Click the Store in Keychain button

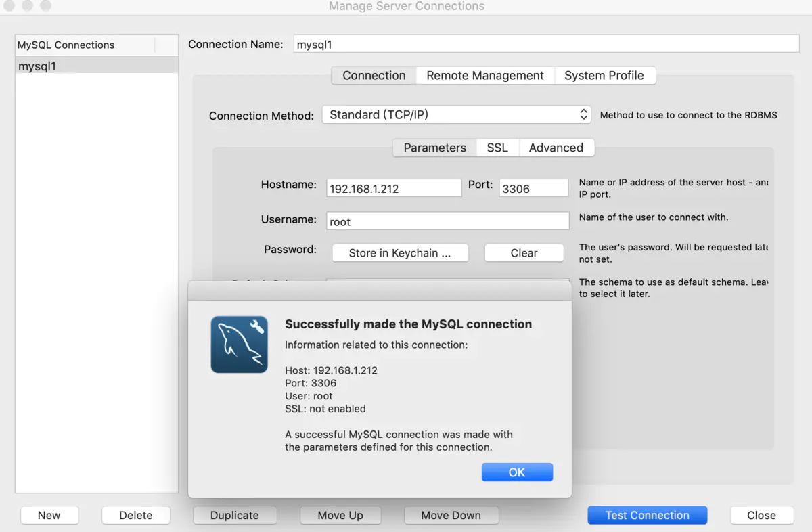(400, 253)
